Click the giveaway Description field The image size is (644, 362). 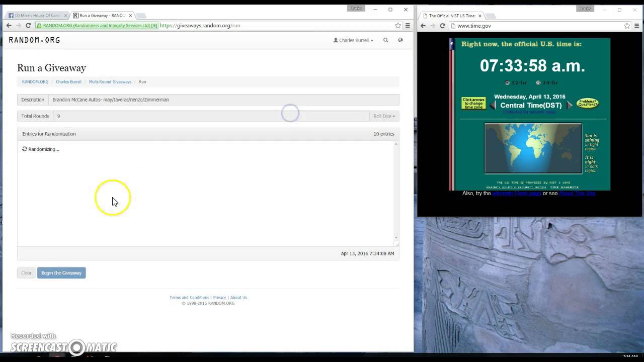click(x=223, y=100)
